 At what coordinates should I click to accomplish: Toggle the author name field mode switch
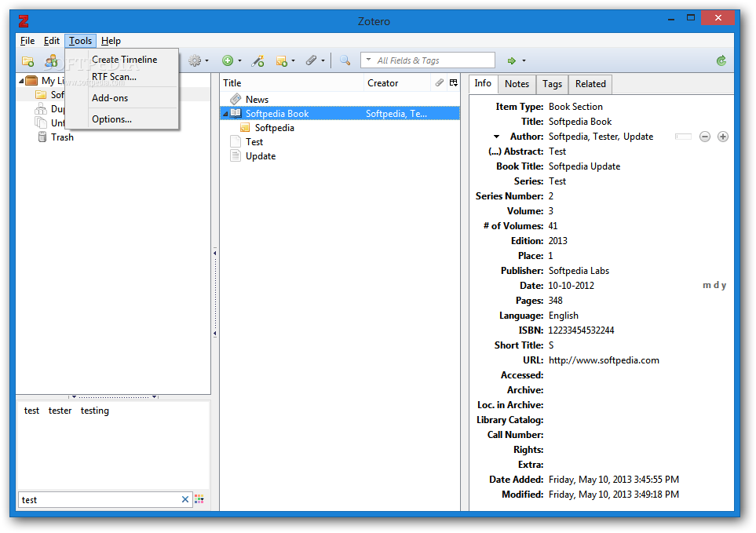tap(683, 137)
